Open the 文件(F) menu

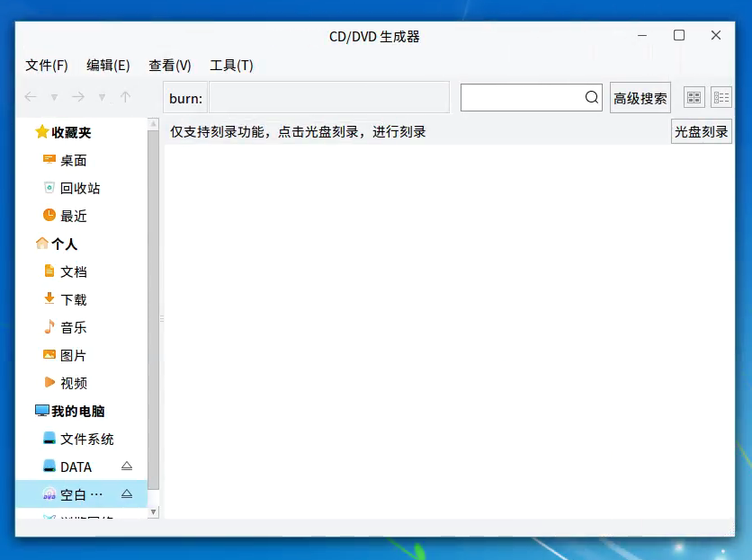[x=47, y=65]
